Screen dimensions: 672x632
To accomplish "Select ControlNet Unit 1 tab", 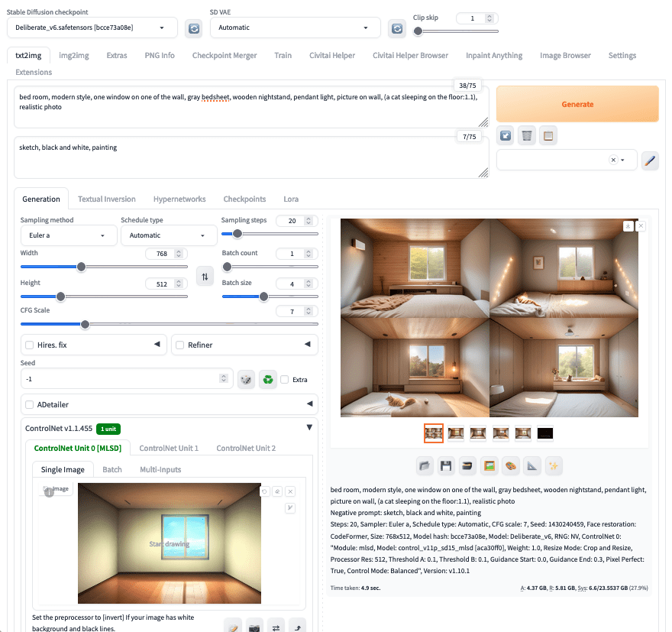I will [169, 448].
